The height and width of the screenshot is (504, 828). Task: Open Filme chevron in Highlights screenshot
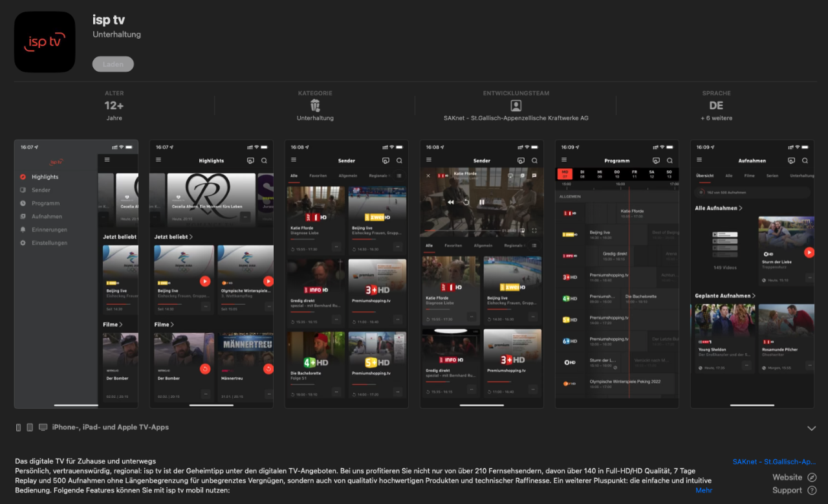pos(172,325)
